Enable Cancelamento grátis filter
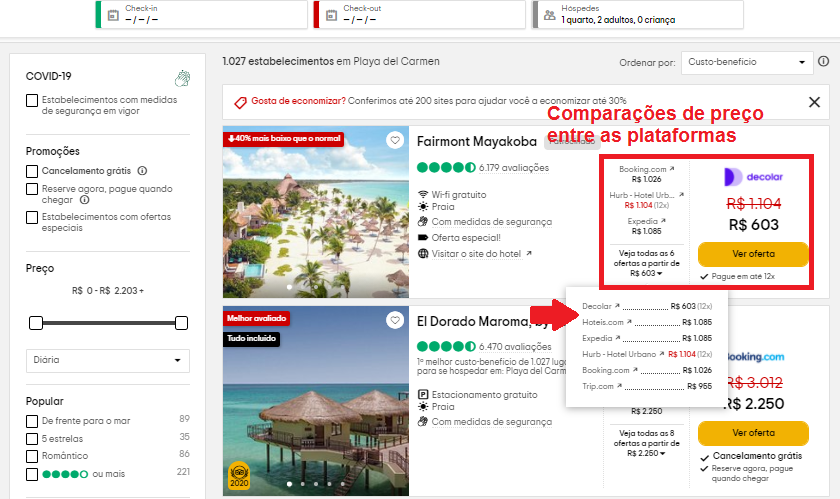The image size is (840, 499). pos(32,171)
